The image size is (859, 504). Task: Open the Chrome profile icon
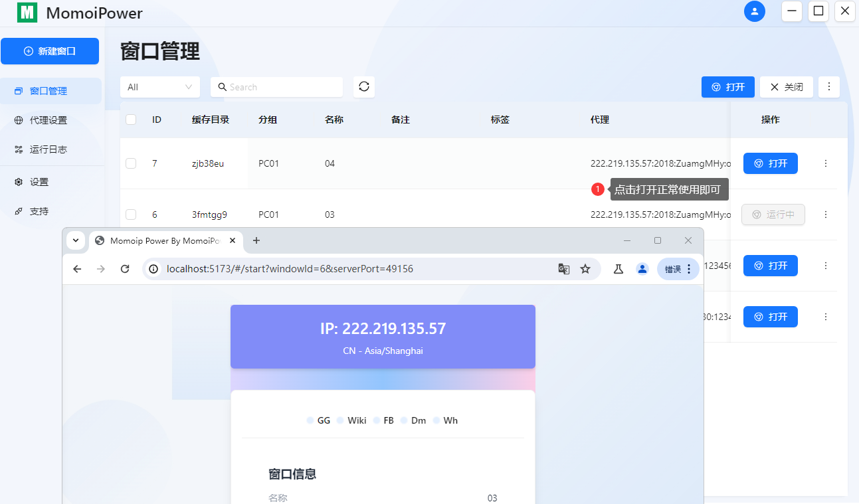642,268
